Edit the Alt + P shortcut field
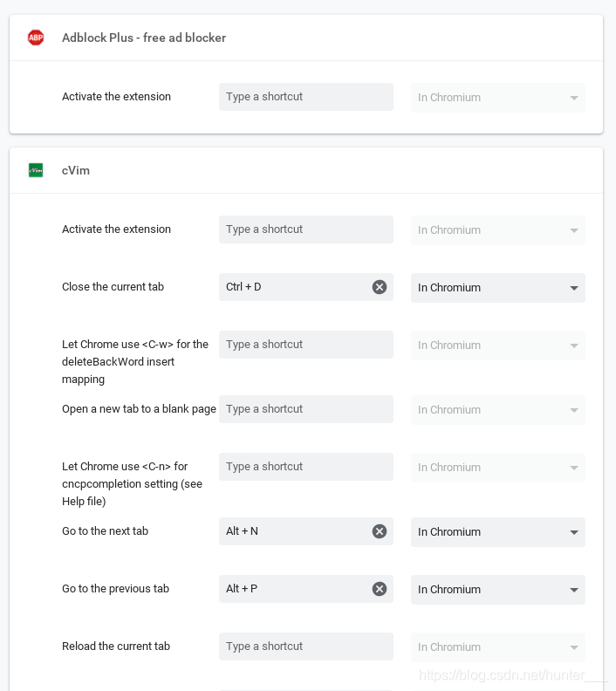Viewport: 616px width, 691px height. click(x=295, y=589)
